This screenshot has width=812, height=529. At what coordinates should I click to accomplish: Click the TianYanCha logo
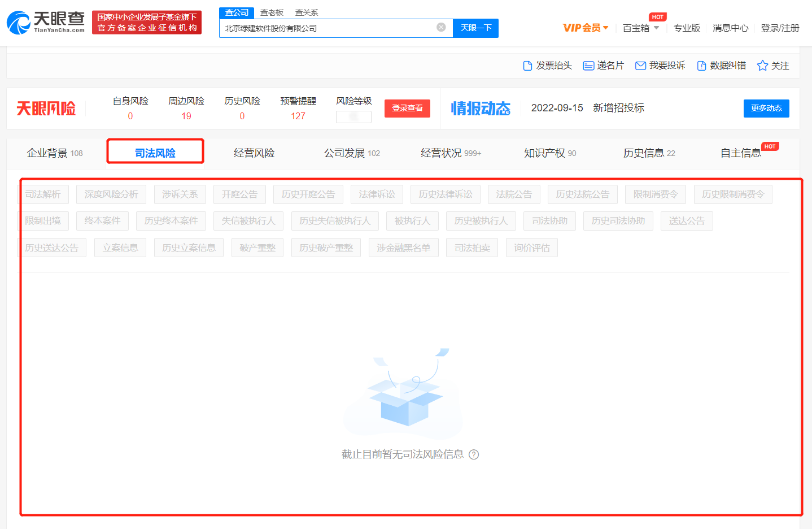coord(45,22)
